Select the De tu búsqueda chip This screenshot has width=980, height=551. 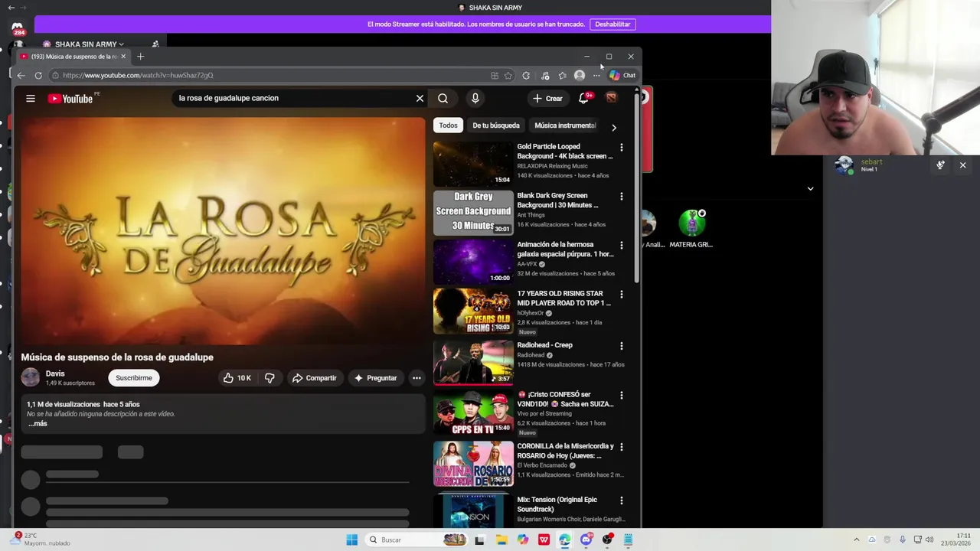[x=496, y=126]
